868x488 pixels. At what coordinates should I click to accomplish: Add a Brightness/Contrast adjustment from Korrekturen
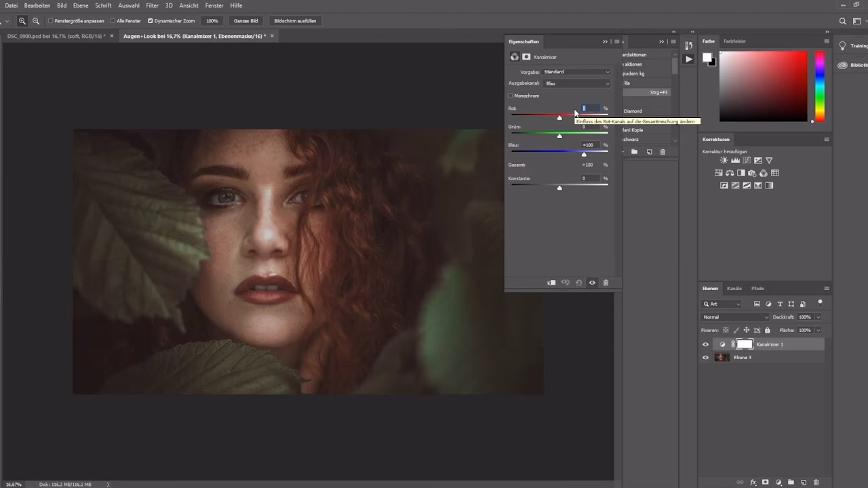click(724, 161)
